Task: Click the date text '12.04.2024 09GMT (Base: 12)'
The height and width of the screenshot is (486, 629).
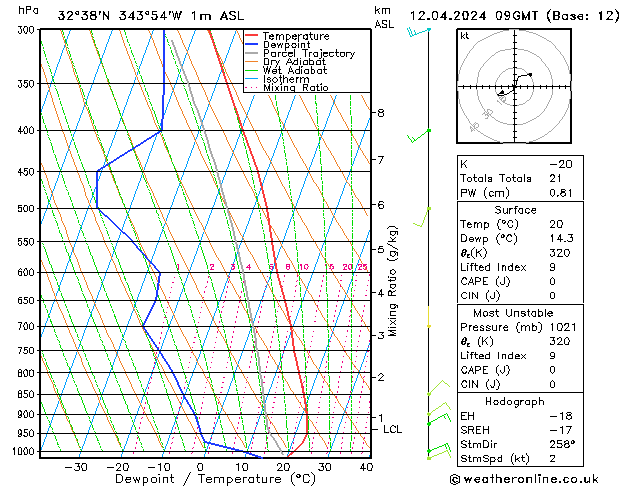Action: coord(514,16)
